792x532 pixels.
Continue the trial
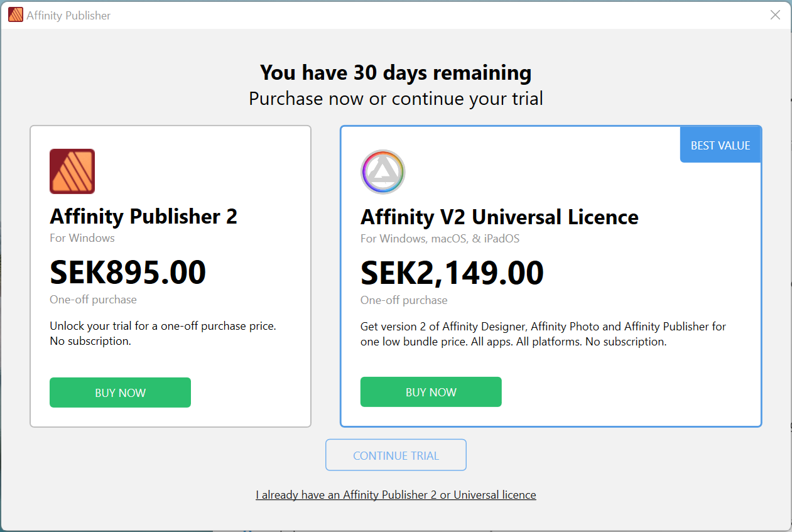click(x=396, y=455)
